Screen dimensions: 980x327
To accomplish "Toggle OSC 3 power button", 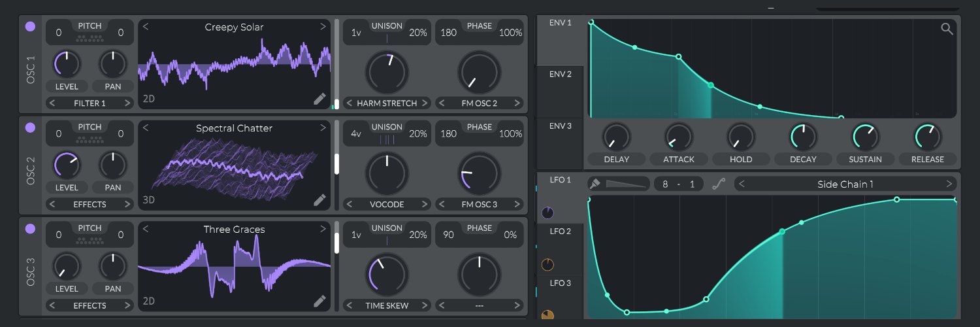I will pyautogui.click(x=30, y=229).
